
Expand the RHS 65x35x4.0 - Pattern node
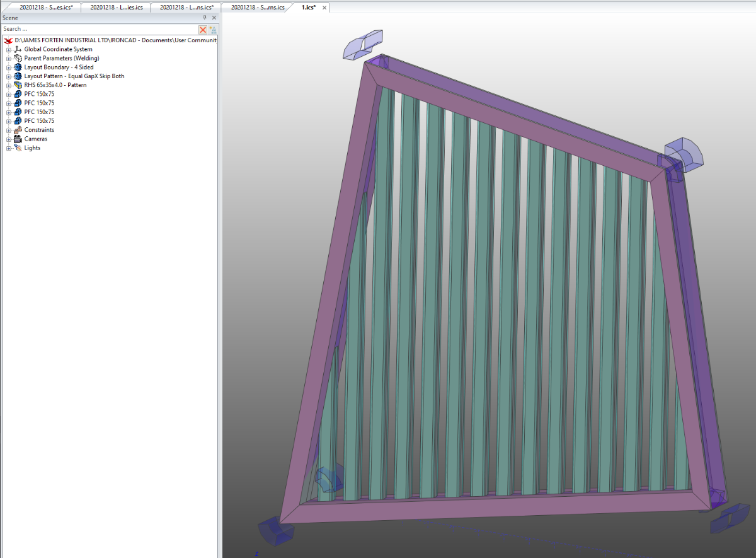[9, 85]
